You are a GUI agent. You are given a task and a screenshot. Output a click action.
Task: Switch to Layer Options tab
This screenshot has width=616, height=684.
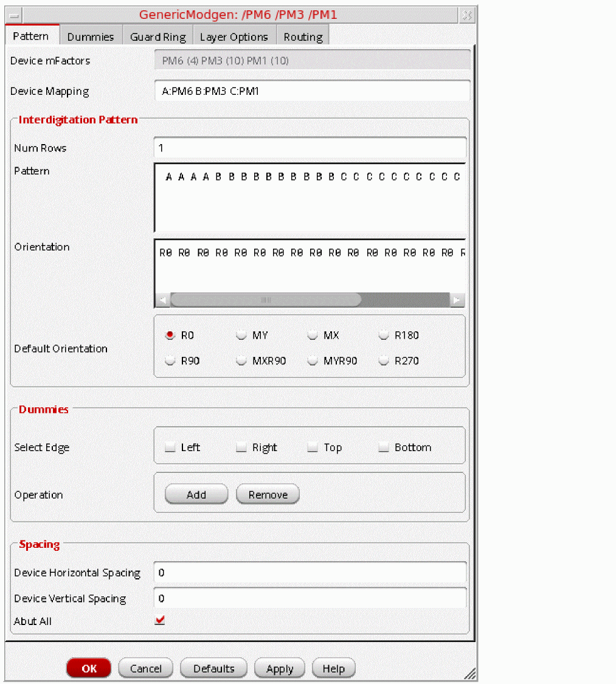(234, 36)
